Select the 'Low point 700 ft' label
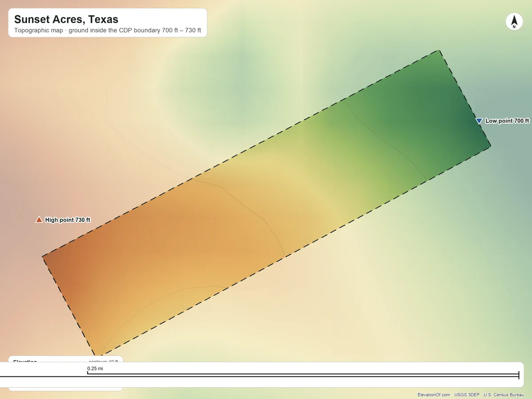 coord(507,121)
